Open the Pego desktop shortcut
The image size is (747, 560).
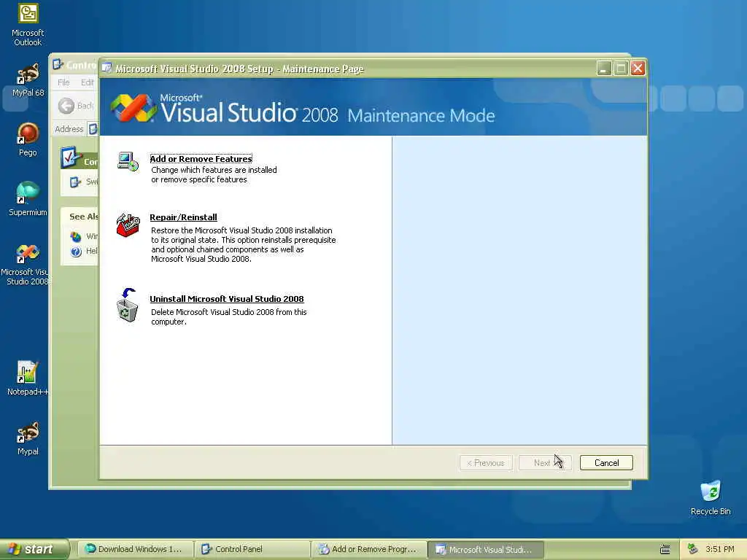(x=28, y=139)
